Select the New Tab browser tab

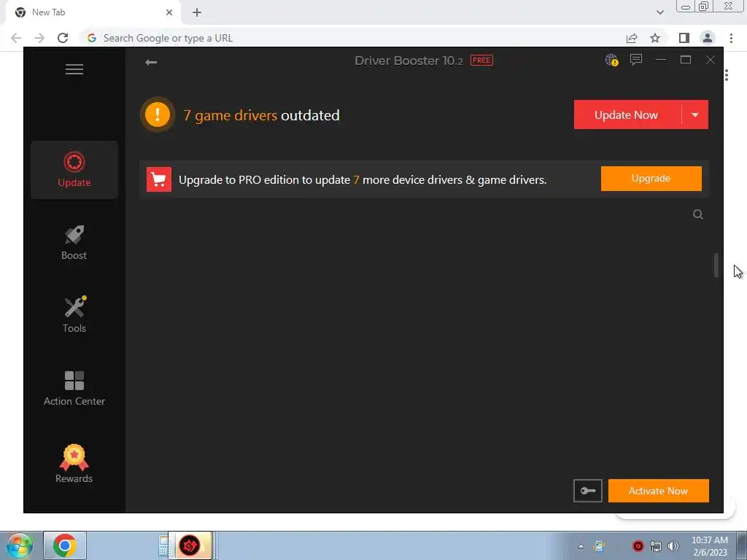[93, 12]
